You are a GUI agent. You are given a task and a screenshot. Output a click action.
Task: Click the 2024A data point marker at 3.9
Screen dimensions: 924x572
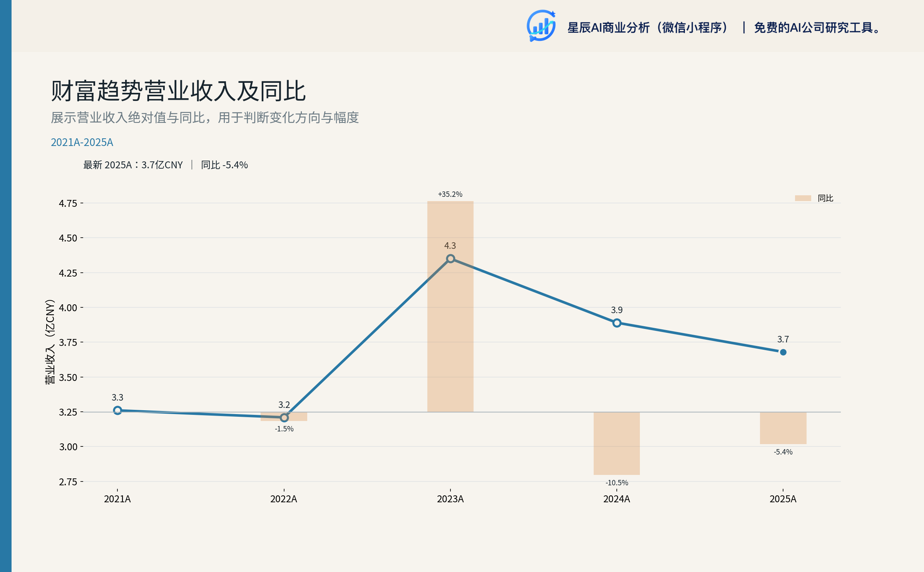[x=617, y=323]
